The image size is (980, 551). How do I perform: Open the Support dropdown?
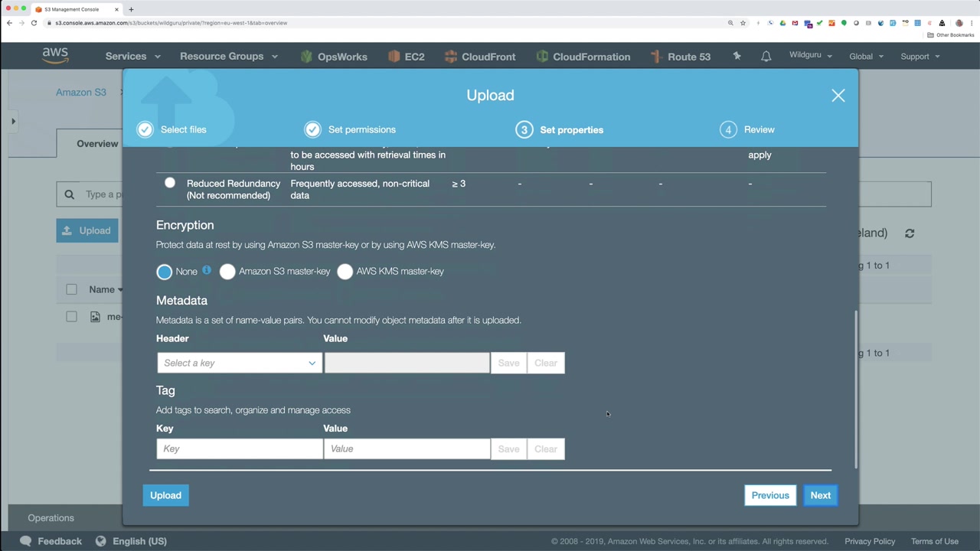(920, 56)
